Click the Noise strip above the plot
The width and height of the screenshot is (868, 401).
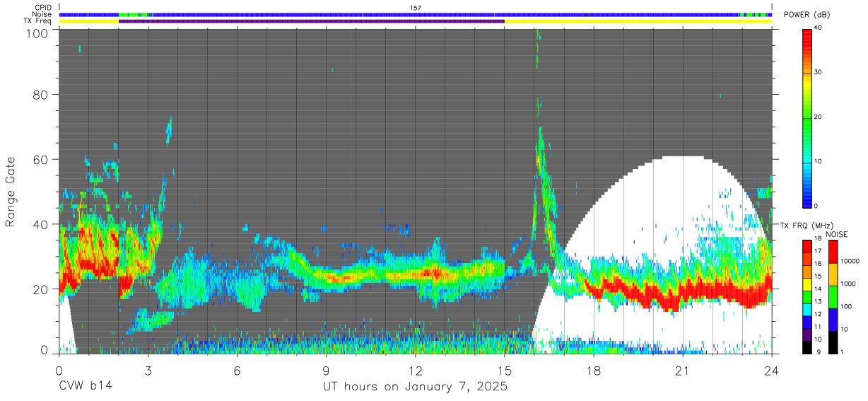416,14
